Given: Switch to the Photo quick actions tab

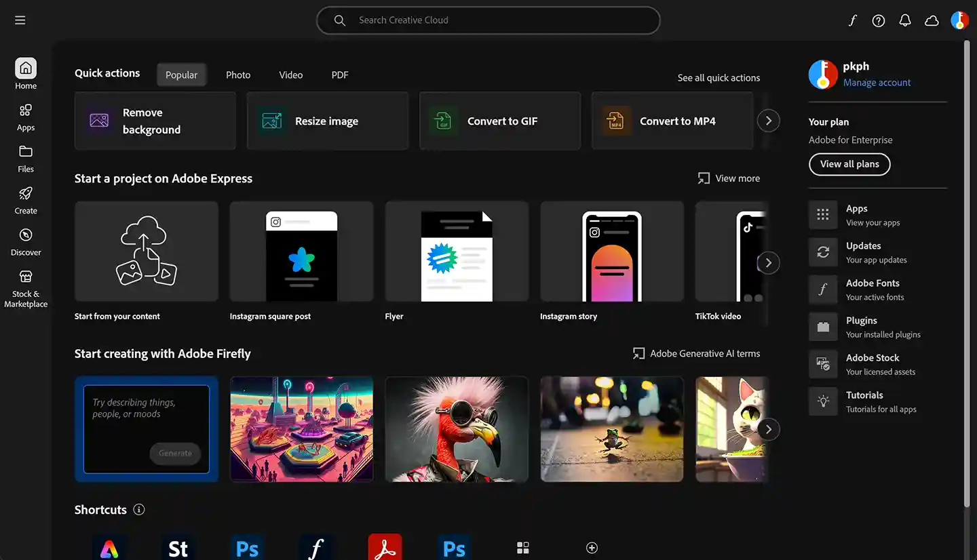Looking at the screenshot, I should click(x=238, y=75).
